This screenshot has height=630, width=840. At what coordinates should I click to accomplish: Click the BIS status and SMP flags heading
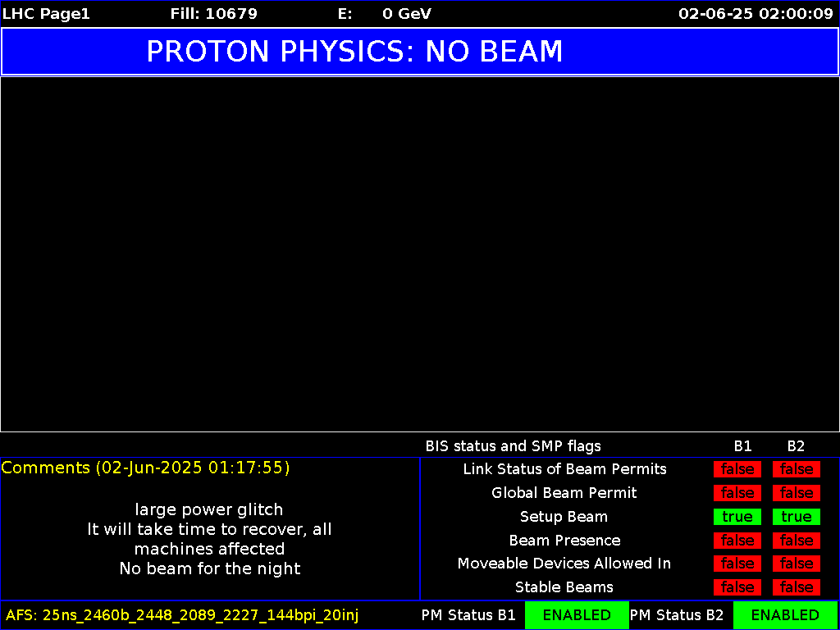pyautogui.click(x=514, y=445)
